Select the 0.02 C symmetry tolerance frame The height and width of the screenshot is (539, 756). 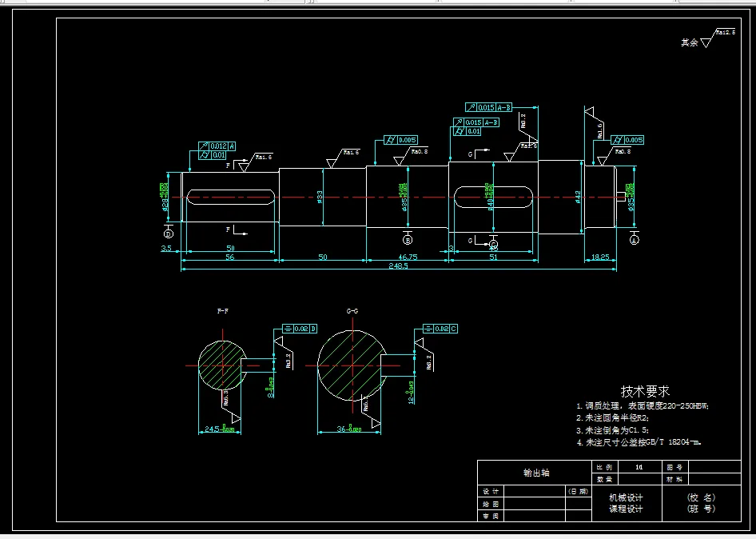[x=440, y=329]
